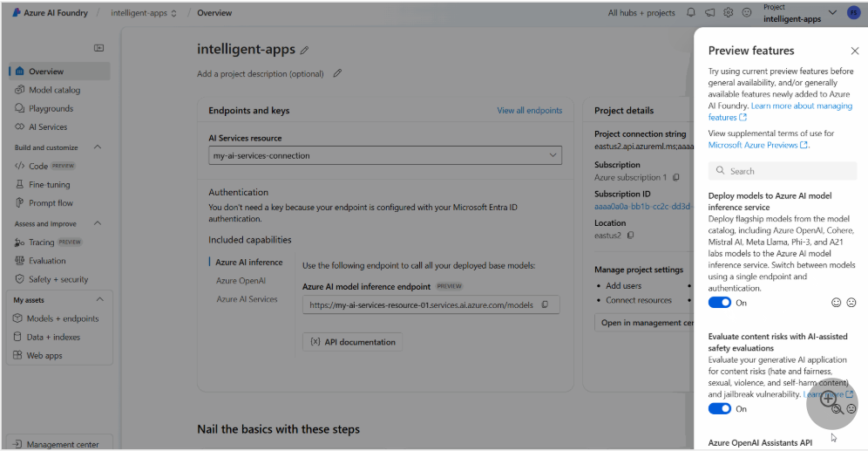Switch to Azure OpenAI capability tab
Image resolution: width=868 pixels, height=451 pixels.
[241, 281]
